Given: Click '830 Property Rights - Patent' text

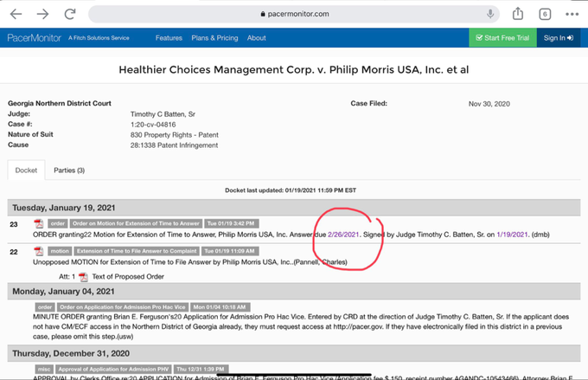Looking at the screenshot, I should point(175,135).
